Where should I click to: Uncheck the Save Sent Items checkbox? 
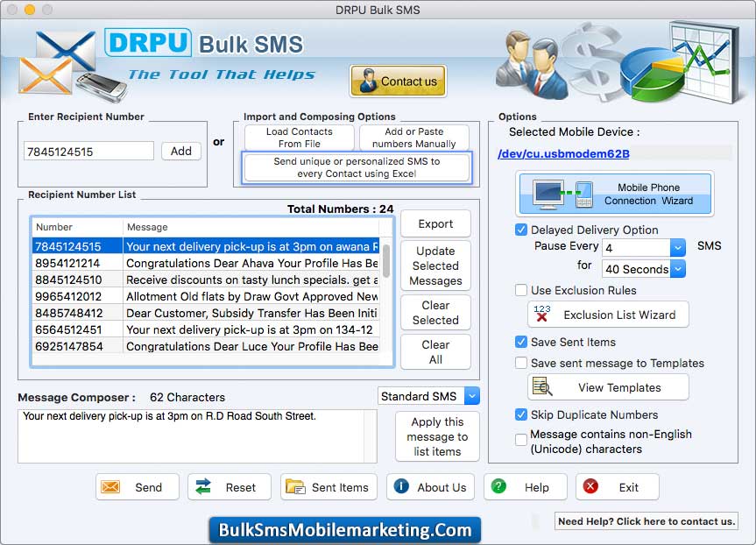520,342
